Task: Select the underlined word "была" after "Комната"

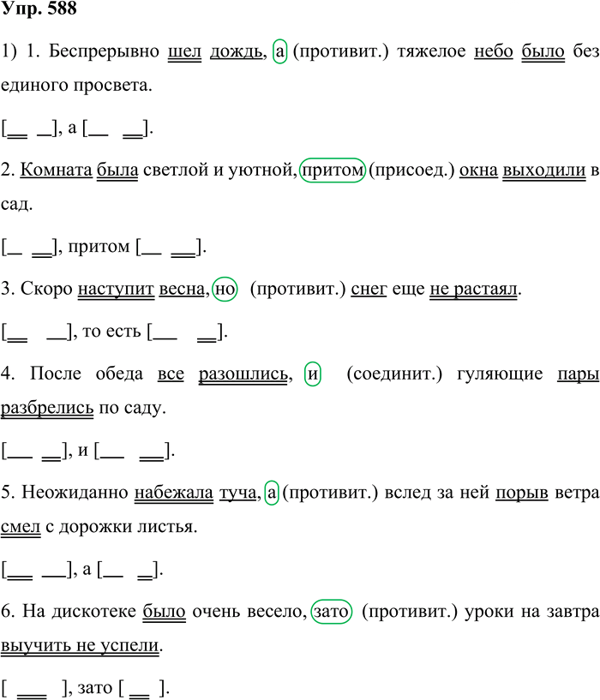Action: click(117, 171)
